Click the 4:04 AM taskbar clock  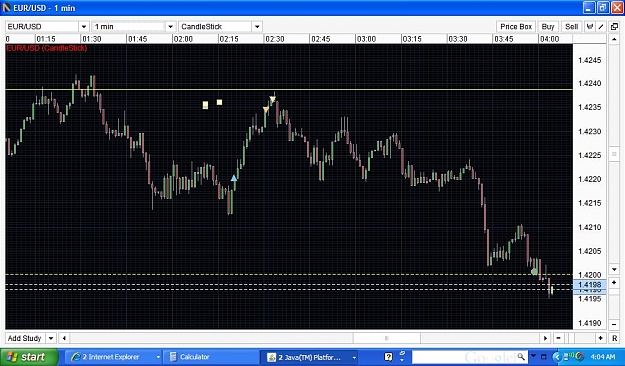click(603, 357)
